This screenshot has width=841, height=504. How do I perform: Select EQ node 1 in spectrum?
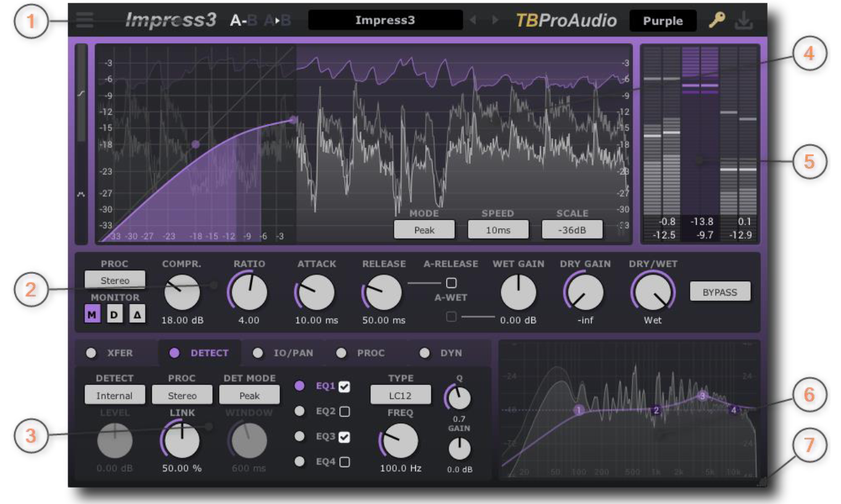click(x=579, y=410)
